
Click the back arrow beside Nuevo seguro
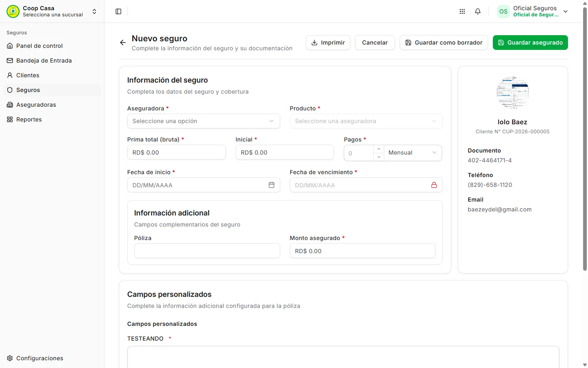point(122,43)
